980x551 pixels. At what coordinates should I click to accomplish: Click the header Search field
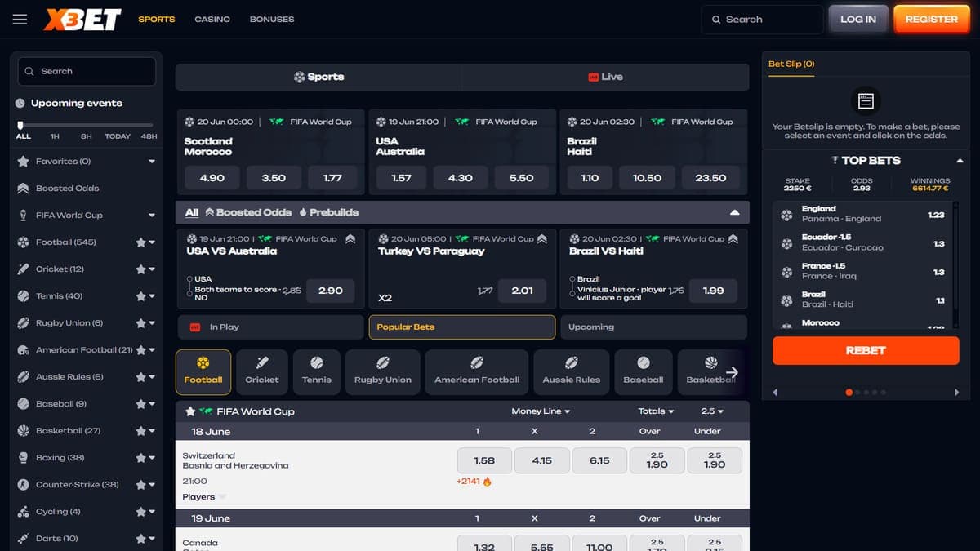click(762, 20)
